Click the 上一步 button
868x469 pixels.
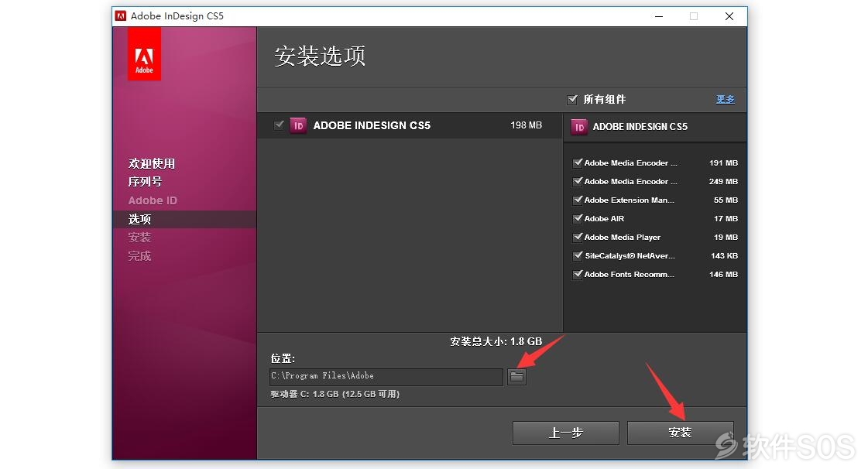click(x=566, y=433)
